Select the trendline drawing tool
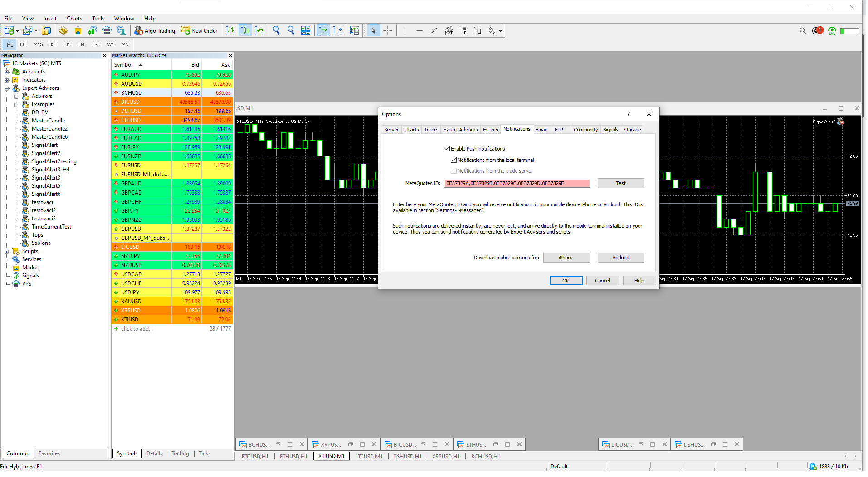 (434, 30)
